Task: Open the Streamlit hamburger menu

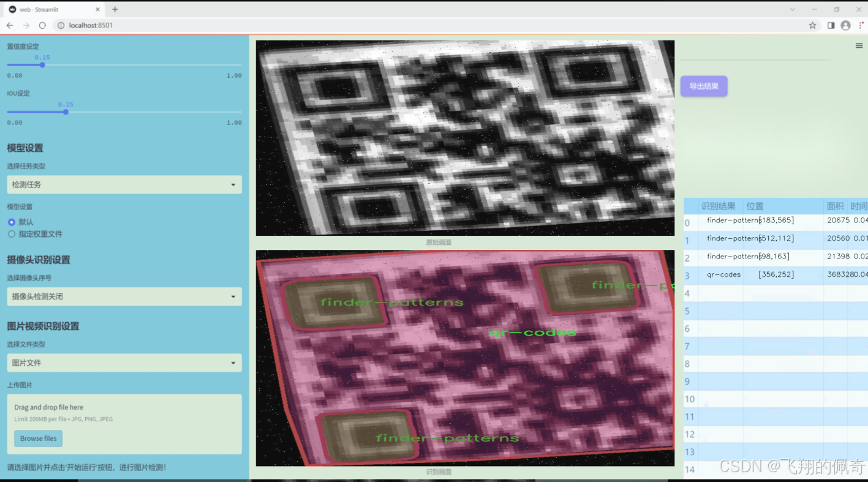Action: [x=859, y=46]
